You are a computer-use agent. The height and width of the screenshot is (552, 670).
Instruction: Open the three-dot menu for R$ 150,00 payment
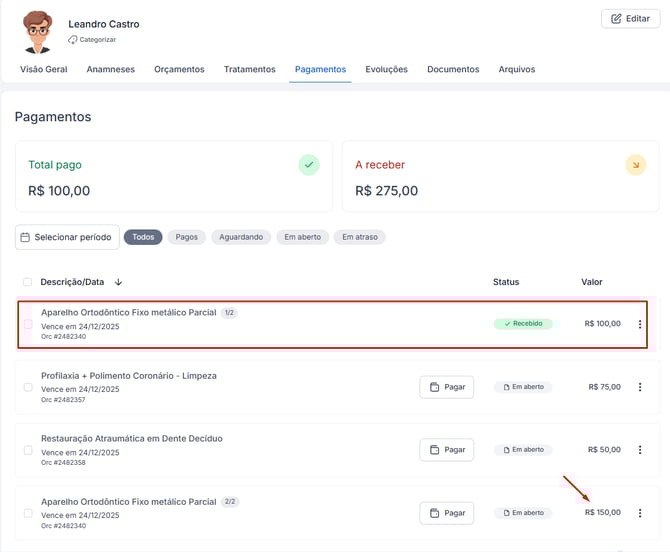(640, 513)
